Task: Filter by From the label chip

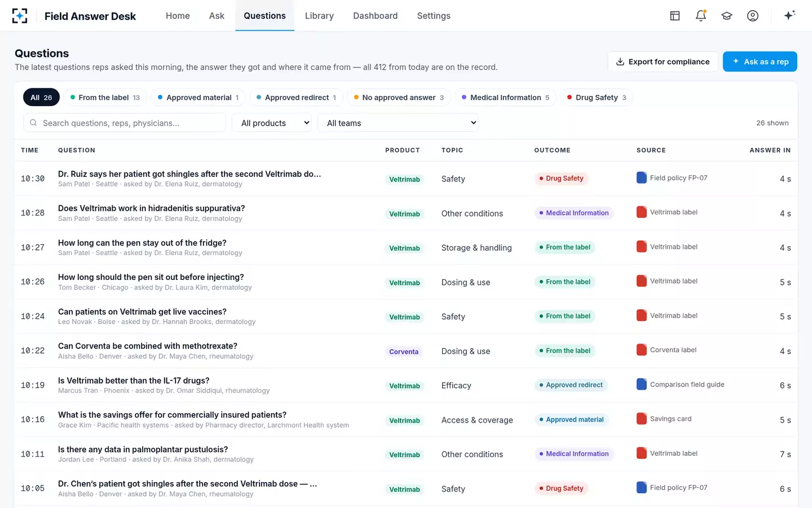Action: pyautogui.click(x=105, y=97)
